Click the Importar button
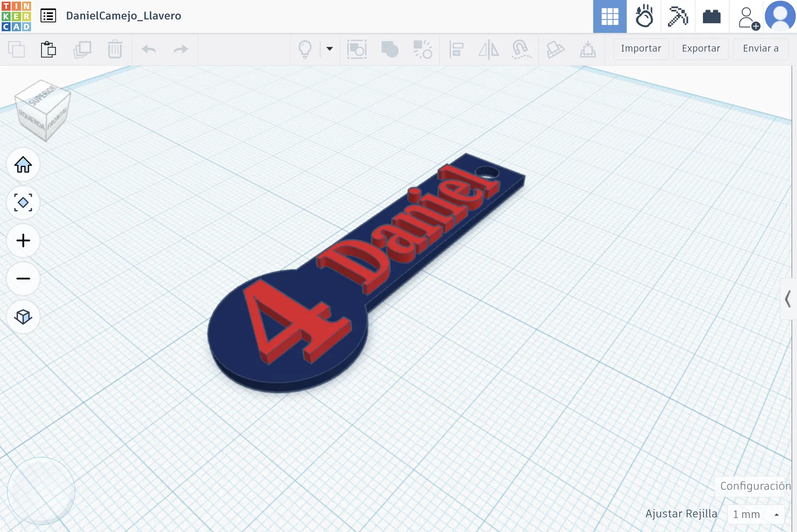 (641, 49)
